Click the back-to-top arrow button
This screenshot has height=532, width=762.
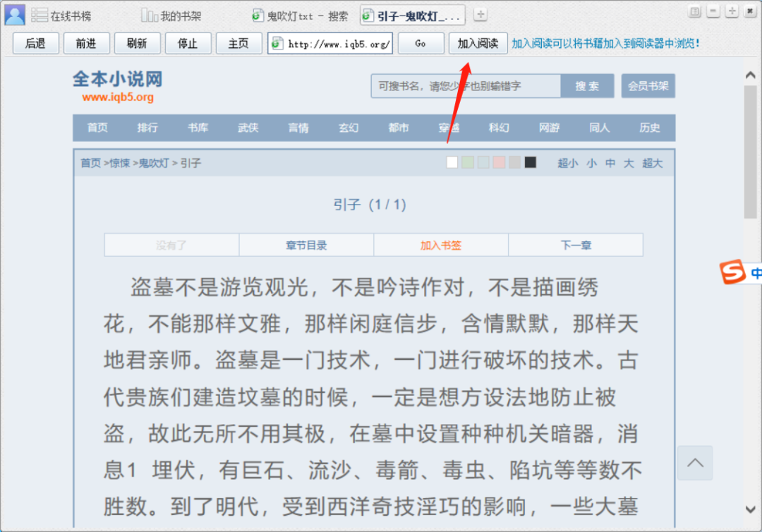(695, 463)
